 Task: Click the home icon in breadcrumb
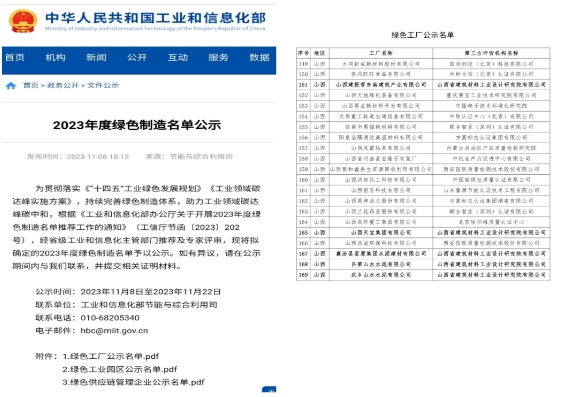coord(11,86)
